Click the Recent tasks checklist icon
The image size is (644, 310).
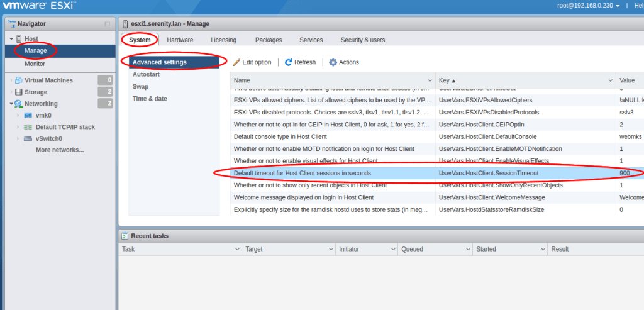pos(125,236)
